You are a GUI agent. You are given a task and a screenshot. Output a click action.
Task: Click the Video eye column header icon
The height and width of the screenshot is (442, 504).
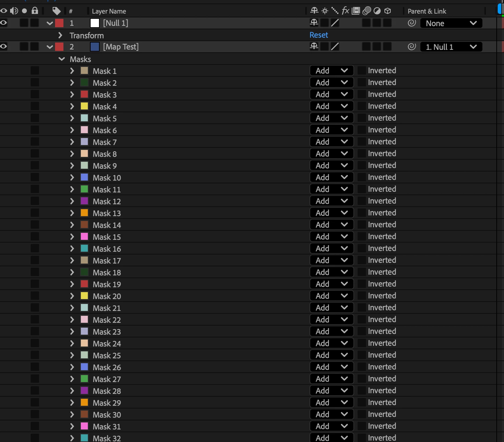[x=3, y=11]
